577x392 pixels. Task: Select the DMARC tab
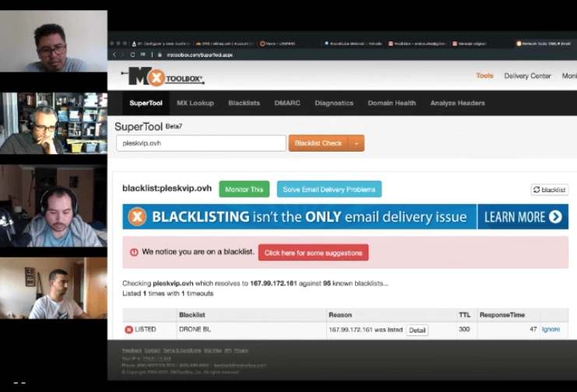287,103
